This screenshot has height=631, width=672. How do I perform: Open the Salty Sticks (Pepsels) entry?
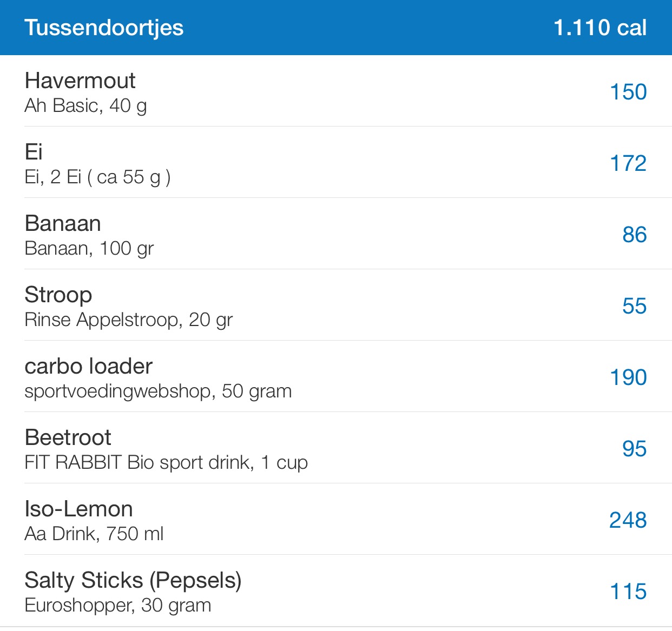point(133,581)
